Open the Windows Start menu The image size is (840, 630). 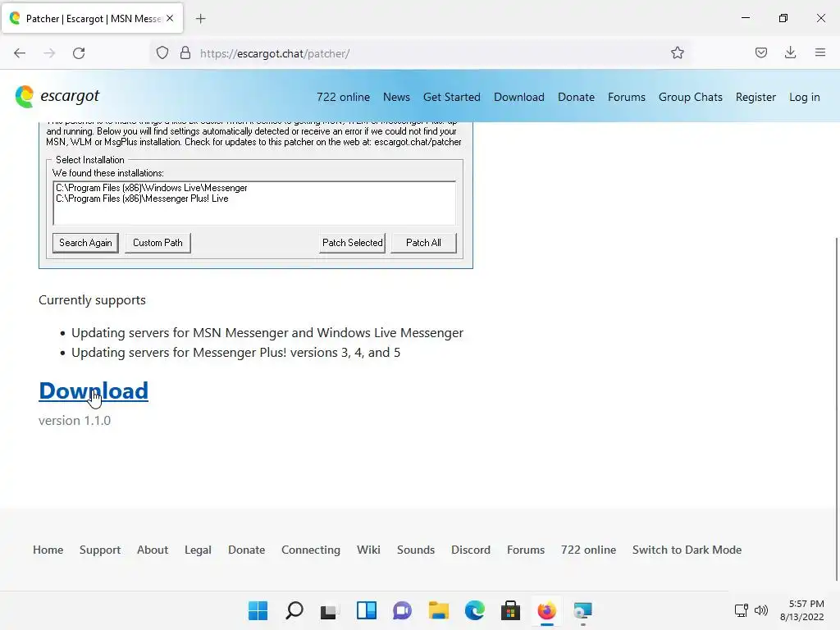pyautogui.click(x=258, y=610)
